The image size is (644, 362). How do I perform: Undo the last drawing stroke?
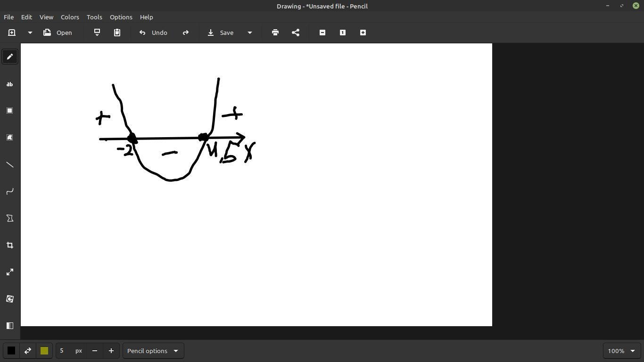(153, 33)
